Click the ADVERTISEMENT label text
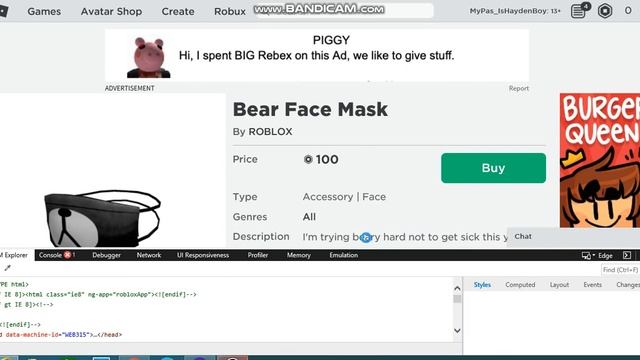 pos(129,88)
